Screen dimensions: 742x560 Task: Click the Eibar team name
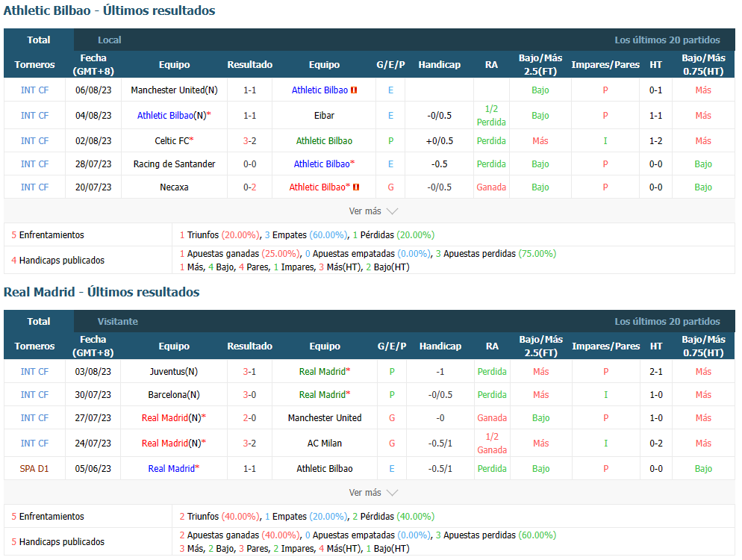coord(324,116)
